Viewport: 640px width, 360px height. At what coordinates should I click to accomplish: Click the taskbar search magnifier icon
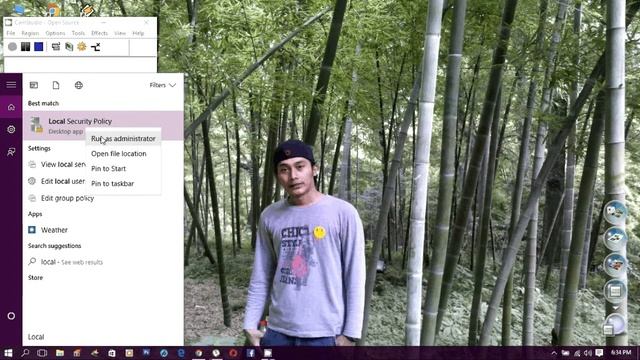25,353
